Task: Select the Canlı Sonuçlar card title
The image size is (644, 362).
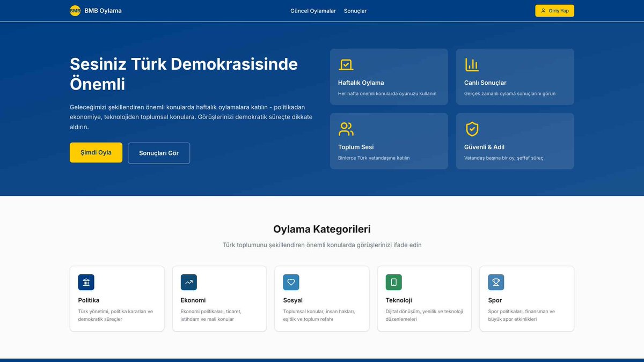Action: click(x=485, y=83)
